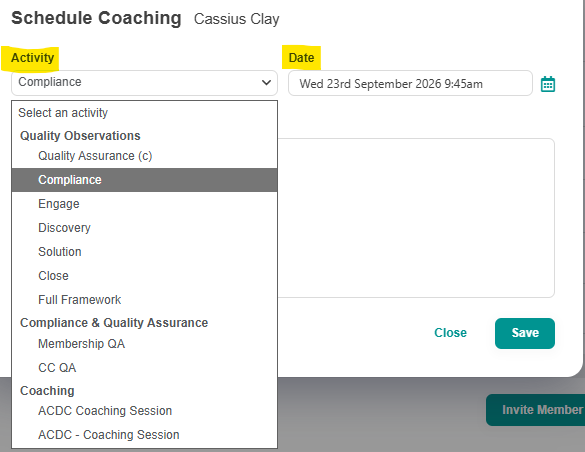The width and height of the screenshot is (585, 452).
Task: Save the scheduled coaching
Action: (x=525, y=333)
